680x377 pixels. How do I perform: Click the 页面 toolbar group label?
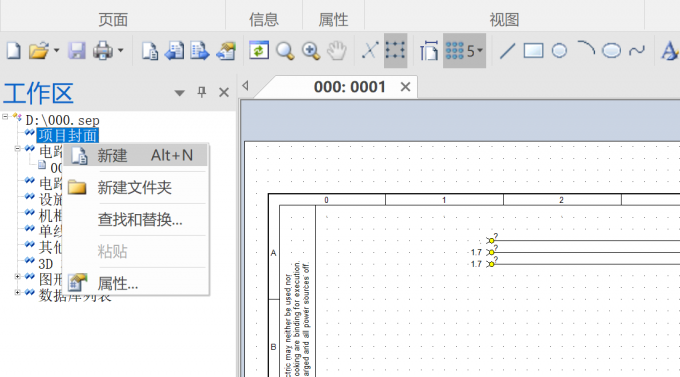pos(113,20)
